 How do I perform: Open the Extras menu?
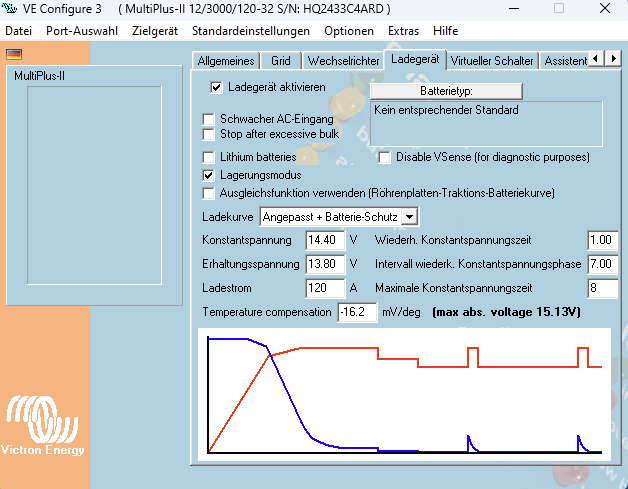click(x=403, y=31)
